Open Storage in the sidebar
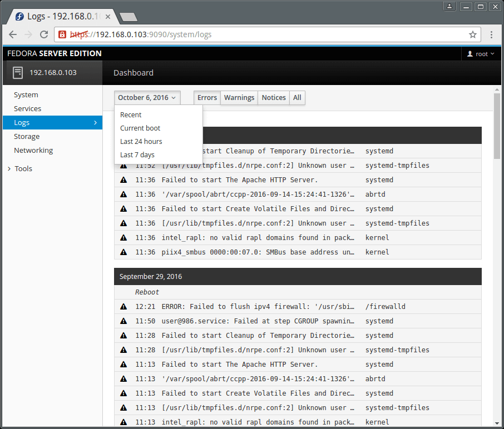 (x=52, y=137)
